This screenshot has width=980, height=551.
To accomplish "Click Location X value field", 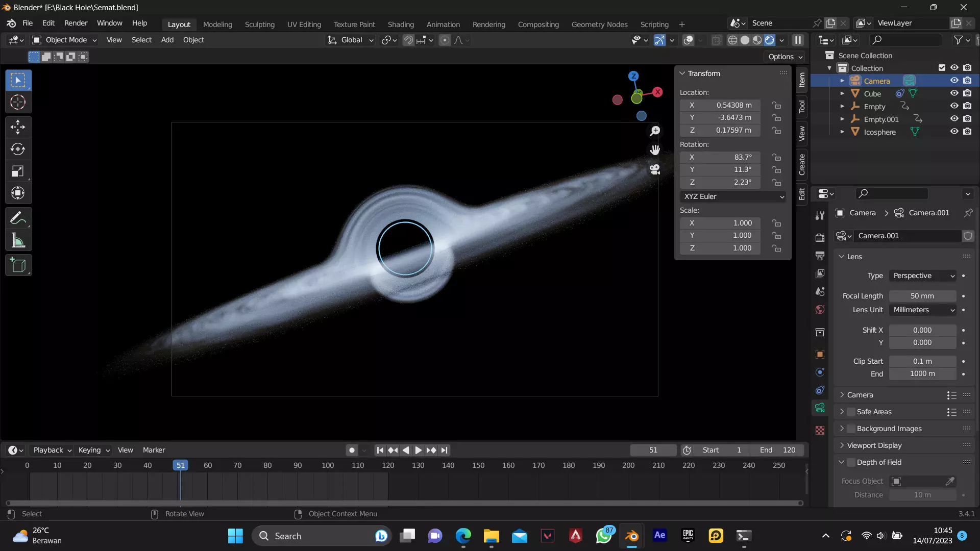I will click(720, 105).
